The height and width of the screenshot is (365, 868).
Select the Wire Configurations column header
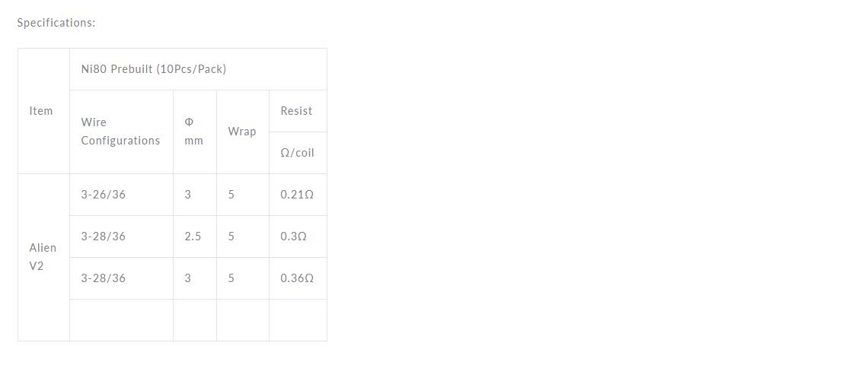120,132
